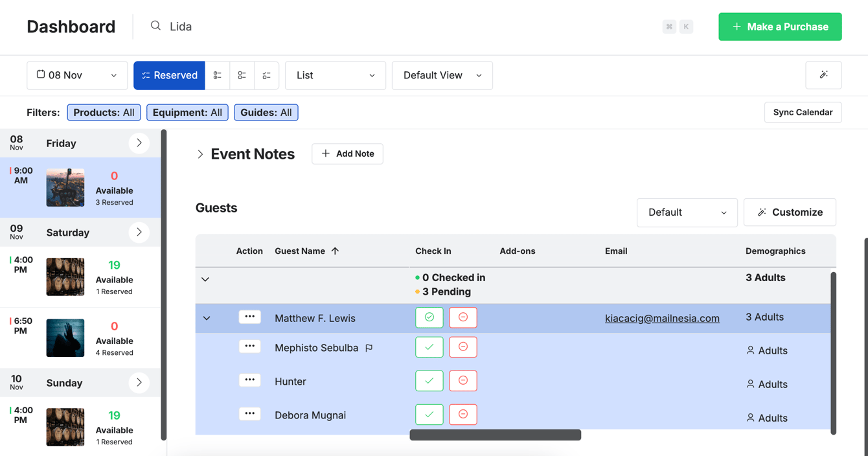Switch to the Reserved tab
868x456 pixels.
169,75
